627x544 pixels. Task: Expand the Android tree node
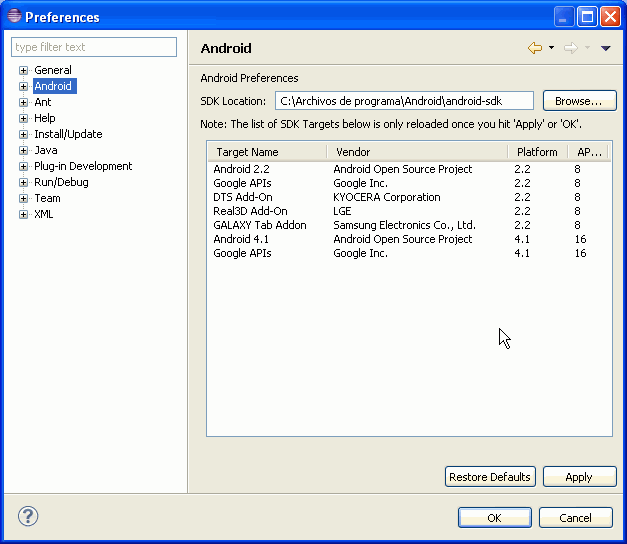point(23,86)
